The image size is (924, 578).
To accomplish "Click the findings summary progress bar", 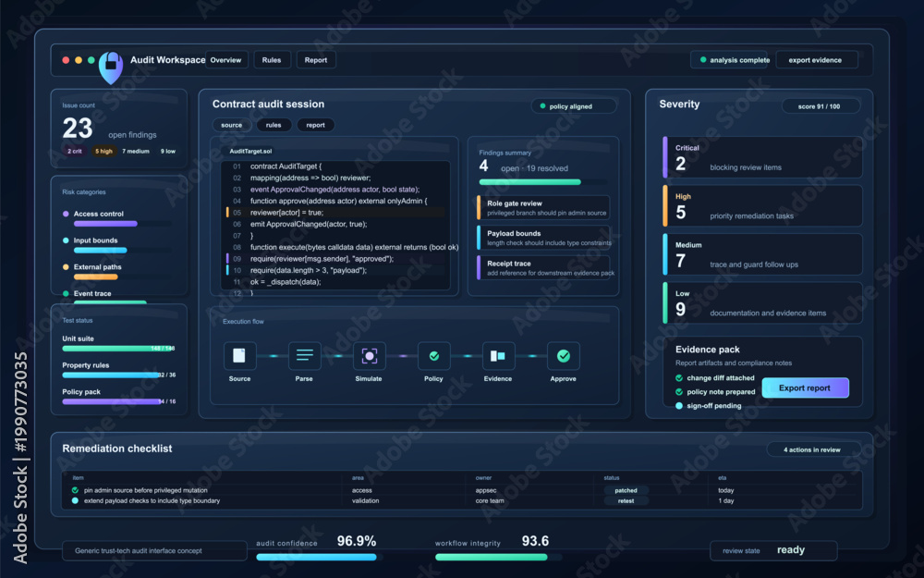I will pos(542,182).
